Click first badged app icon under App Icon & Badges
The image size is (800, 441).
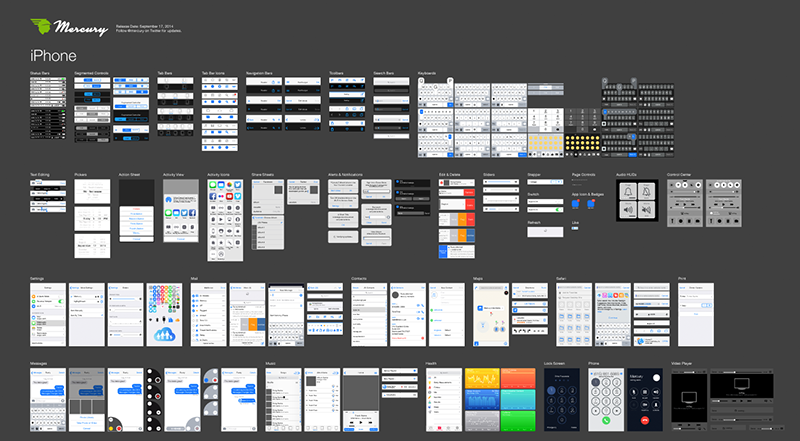576,204
